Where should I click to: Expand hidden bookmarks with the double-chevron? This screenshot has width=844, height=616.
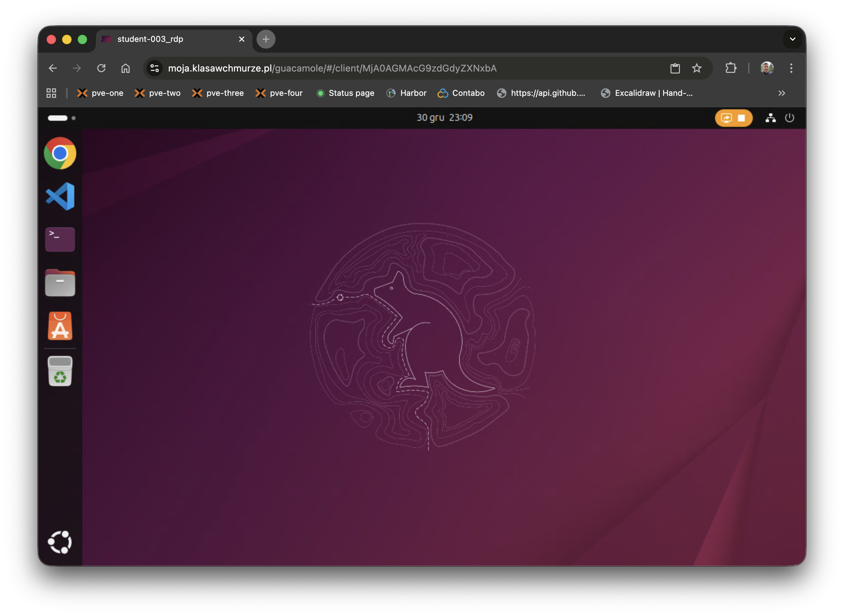782,93
